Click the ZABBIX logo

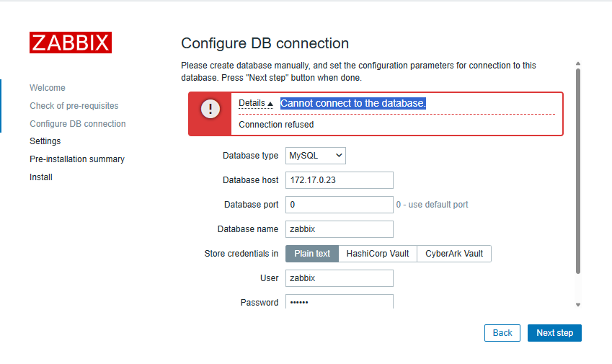[x=71, y=42]
